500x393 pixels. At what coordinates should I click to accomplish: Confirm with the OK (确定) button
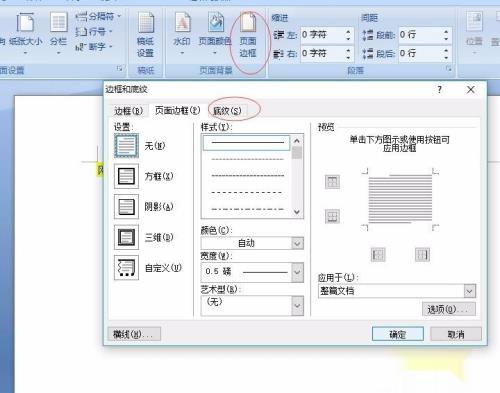[x=398, y=334]
